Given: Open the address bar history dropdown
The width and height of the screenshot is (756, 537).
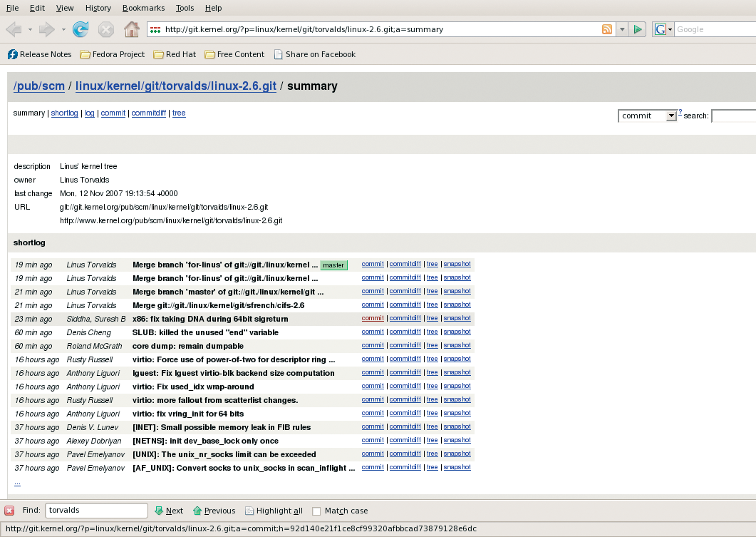Looking at the screenshot, I should tap(622, 29).
